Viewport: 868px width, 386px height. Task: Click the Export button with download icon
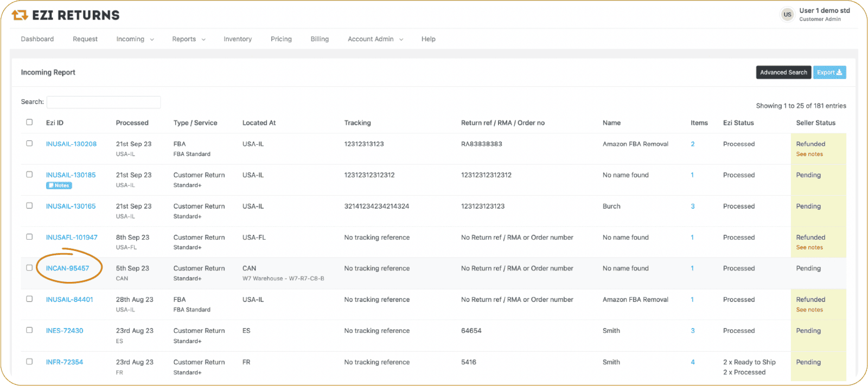pos(829,73)
